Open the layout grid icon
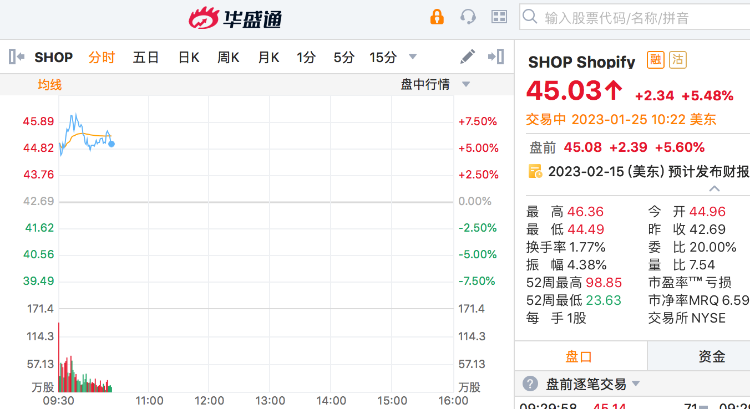750x409 pixels. pyautogui.click(x=499, y=17)
